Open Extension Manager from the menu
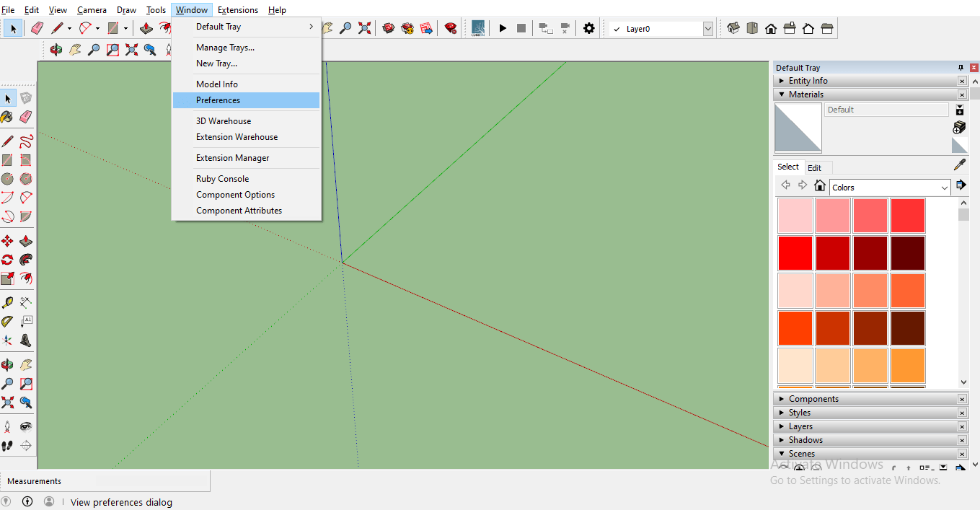Image resolution: width=980 pixels, height=510 pixels. [232, 158]
